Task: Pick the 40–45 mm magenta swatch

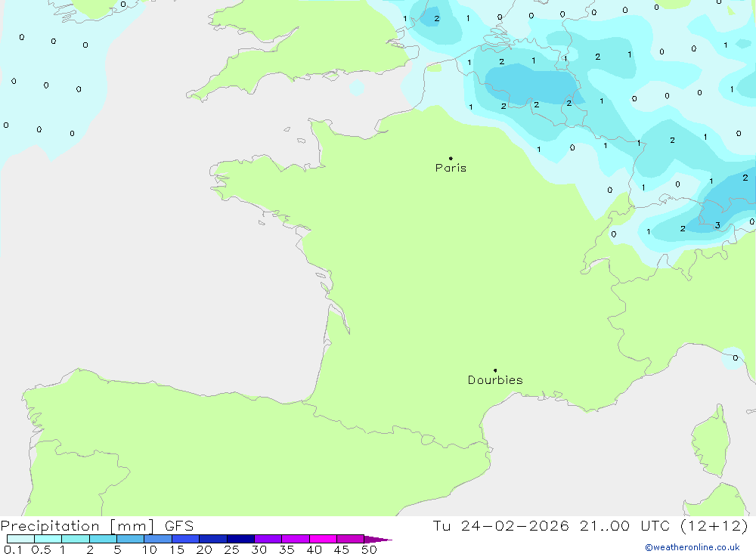Action: pyautogui.click(x=323, y=539)
